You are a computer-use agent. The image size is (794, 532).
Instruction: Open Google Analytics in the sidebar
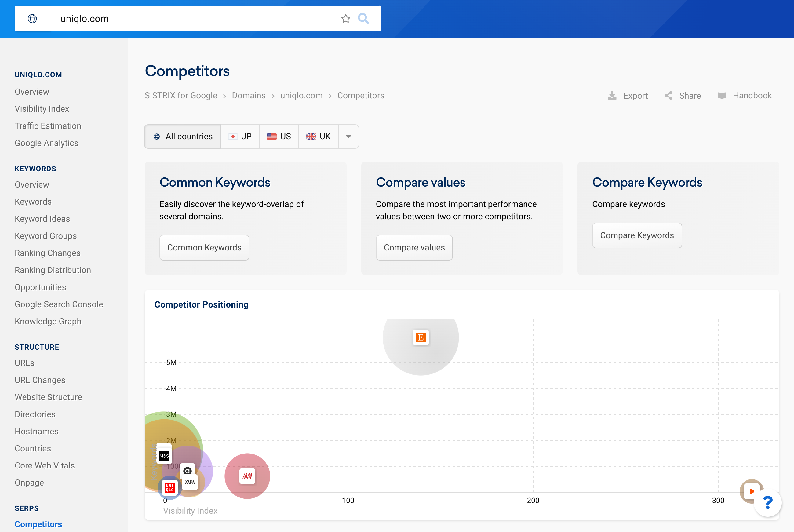pyautogui.click(x=46, y=143)
